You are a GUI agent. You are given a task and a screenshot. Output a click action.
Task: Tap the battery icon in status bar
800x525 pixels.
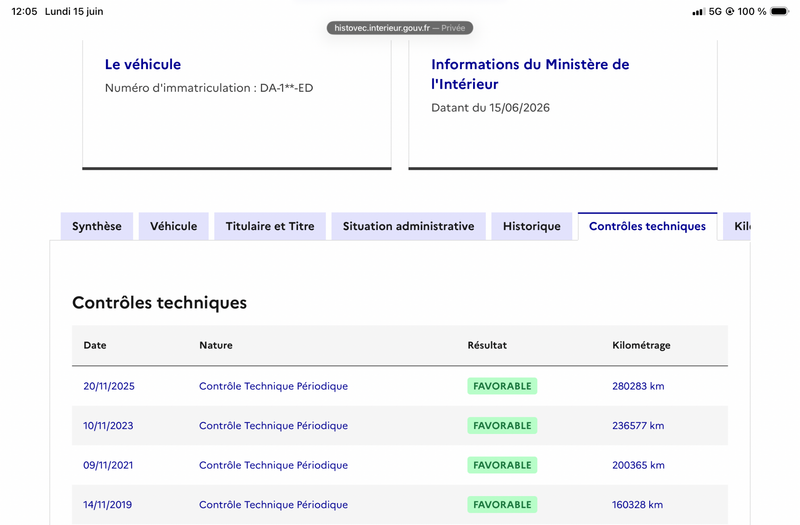780,11
